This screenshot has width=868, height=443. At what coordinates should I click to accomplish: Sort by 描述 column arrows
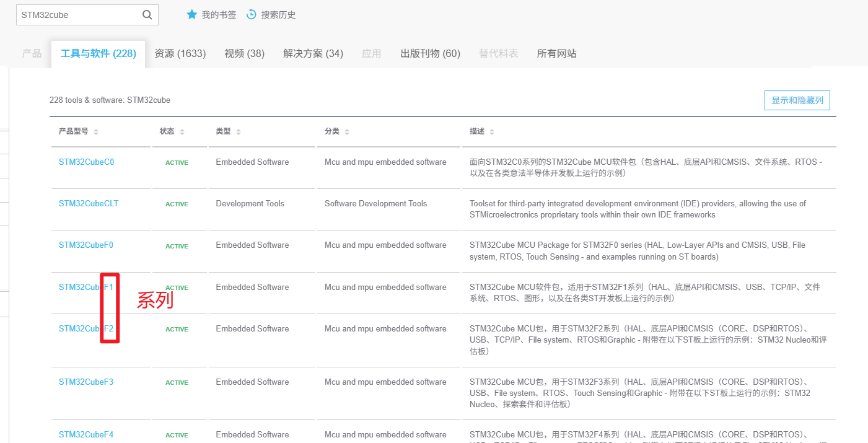point(492,132)
